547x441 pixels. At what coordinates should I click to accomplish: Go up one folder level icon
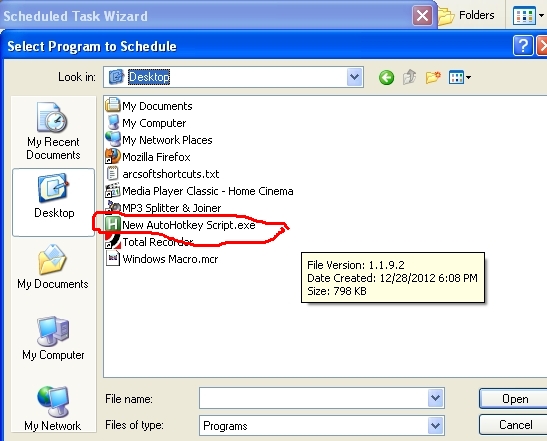[410, 77]
